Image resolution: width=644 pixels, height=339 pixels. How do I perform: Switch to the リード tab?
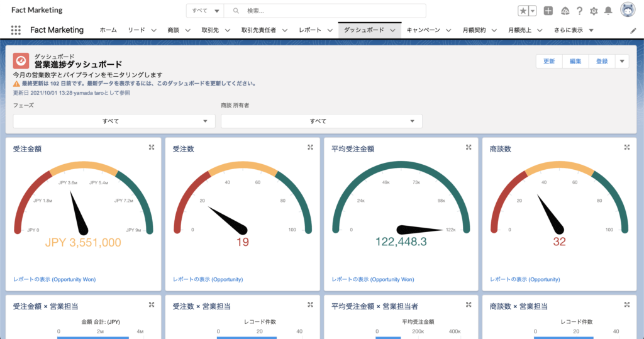coord(136,30)
